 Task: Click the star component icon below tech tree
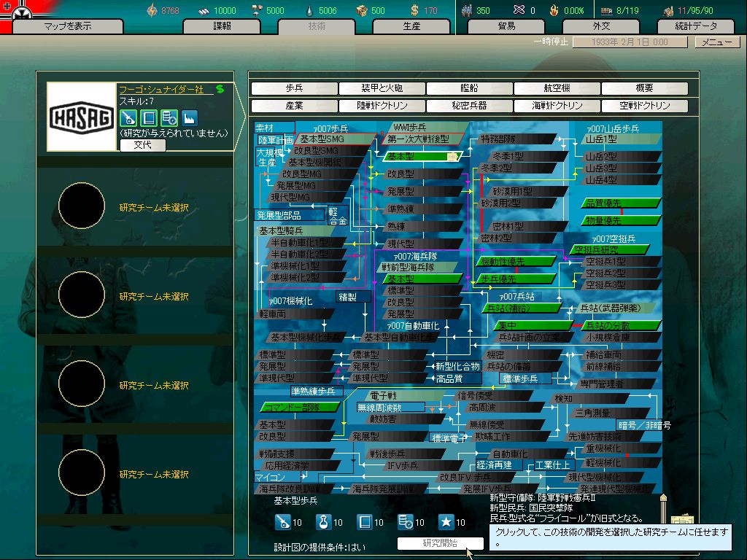pos(446,522)
